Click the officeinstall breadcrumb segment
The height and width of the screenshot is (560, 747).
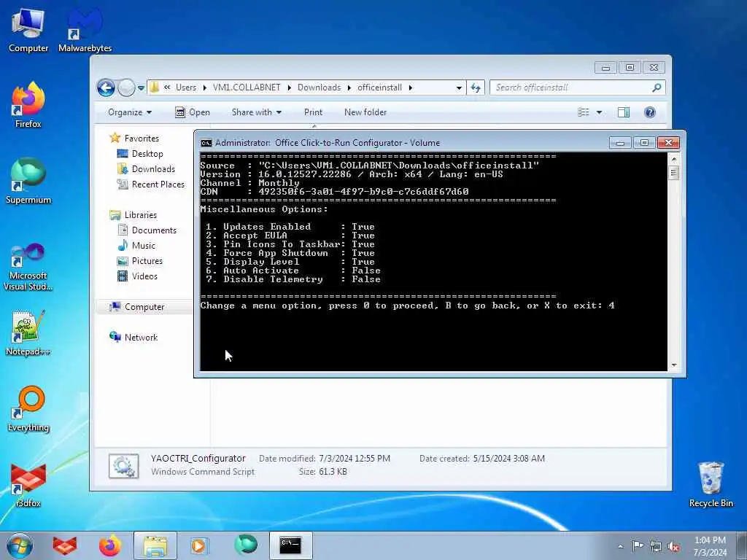coord(379,87)
